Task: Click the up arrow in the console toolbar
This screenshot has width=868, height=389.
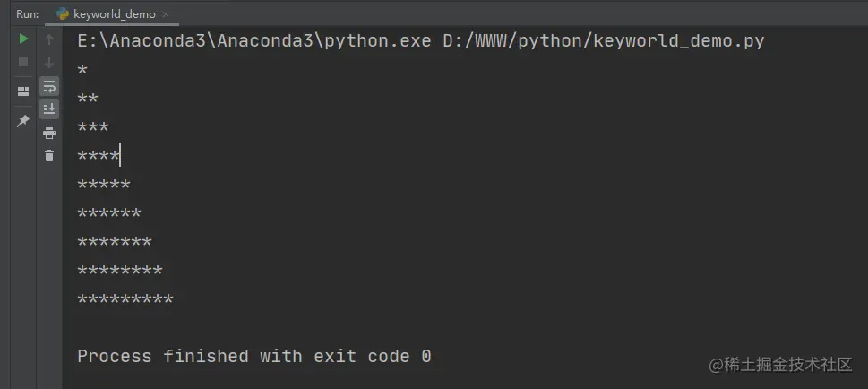Action: (x=49, y=39)
